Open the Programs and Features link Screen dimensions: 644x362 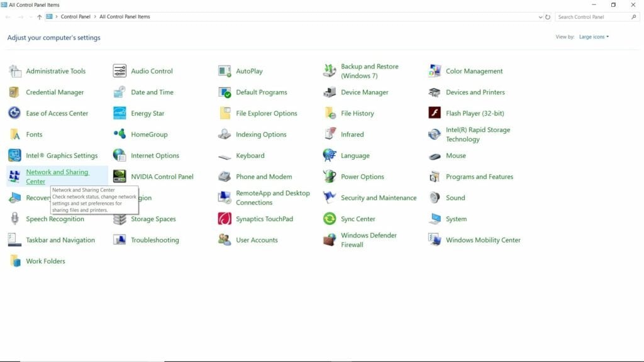(x=479, y=177)
